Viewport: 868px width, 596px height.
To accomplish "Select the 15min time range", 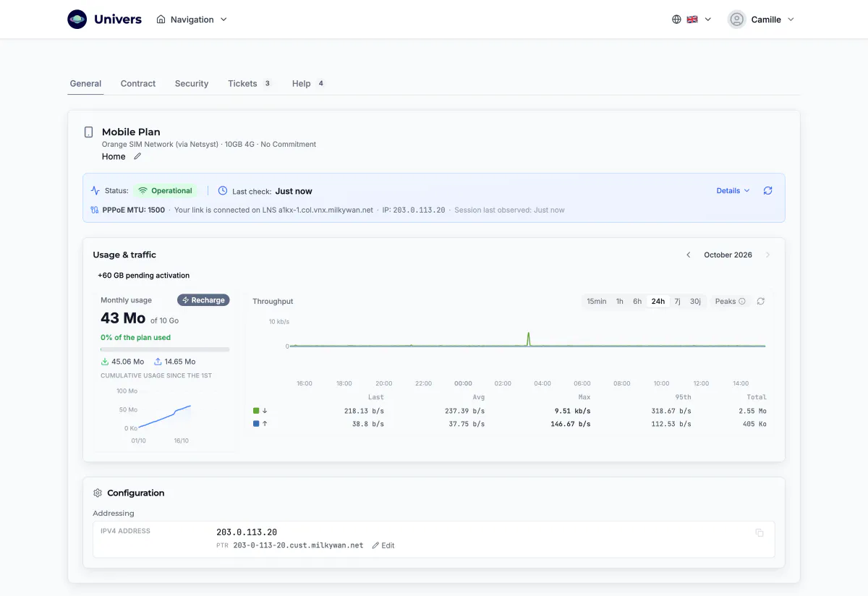I will 597,302.
